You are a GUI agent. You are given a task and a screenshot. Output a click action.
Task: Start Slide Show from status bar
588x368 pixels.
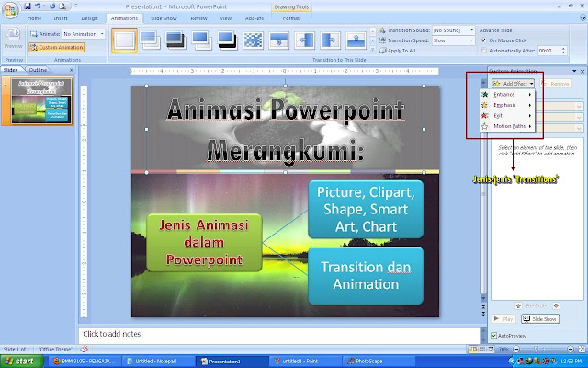491,350
